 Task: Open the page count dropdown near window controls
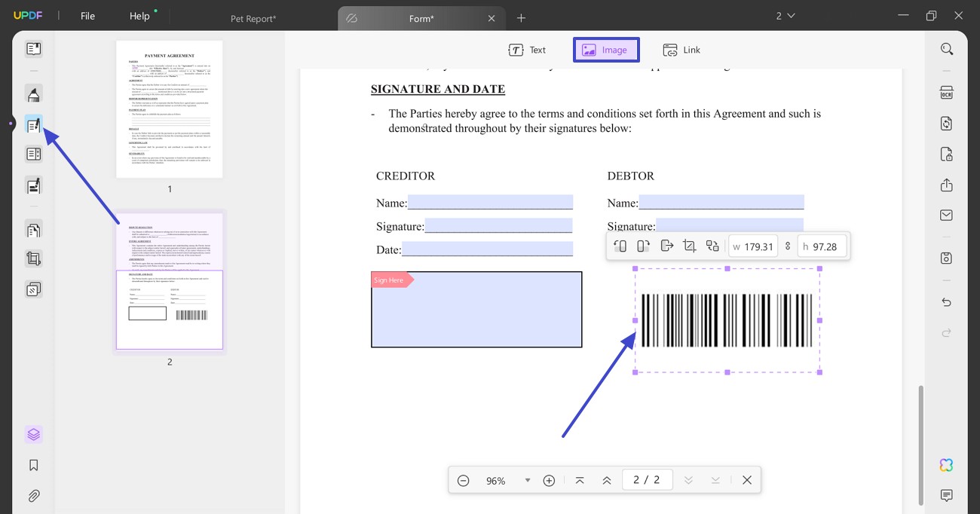(786, 15)
